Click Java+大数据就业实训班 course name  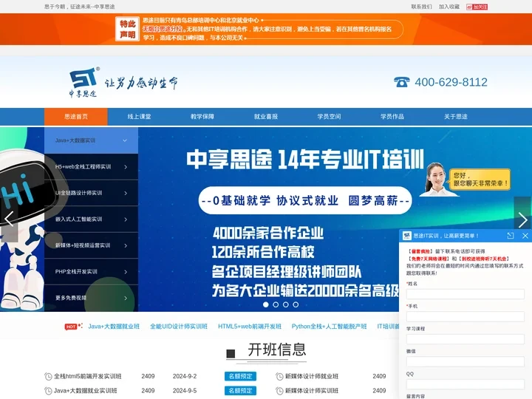coord(85,391)
